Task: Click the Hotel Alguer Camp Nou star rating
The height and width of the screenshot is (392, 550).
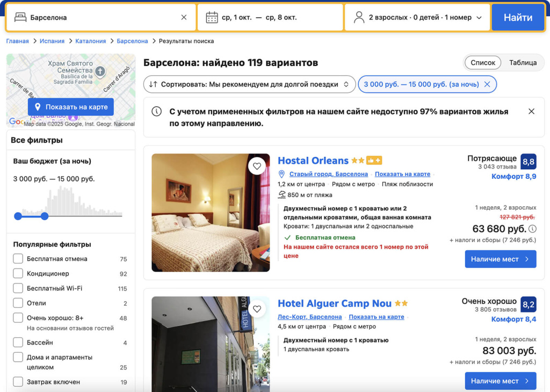Action: (401, 303)
